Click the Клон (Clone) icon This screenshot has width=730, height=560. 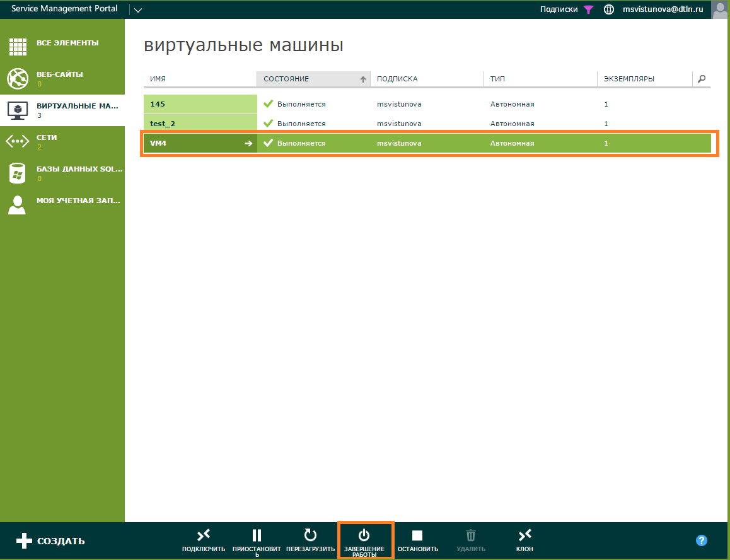coord(524,539)
